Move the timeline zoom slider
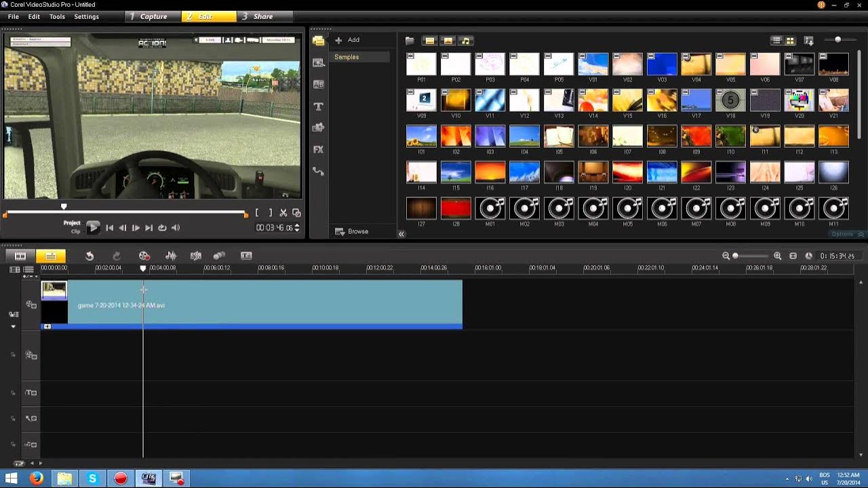Viewport: 868px width, 488px height. (x=735, y=256)
